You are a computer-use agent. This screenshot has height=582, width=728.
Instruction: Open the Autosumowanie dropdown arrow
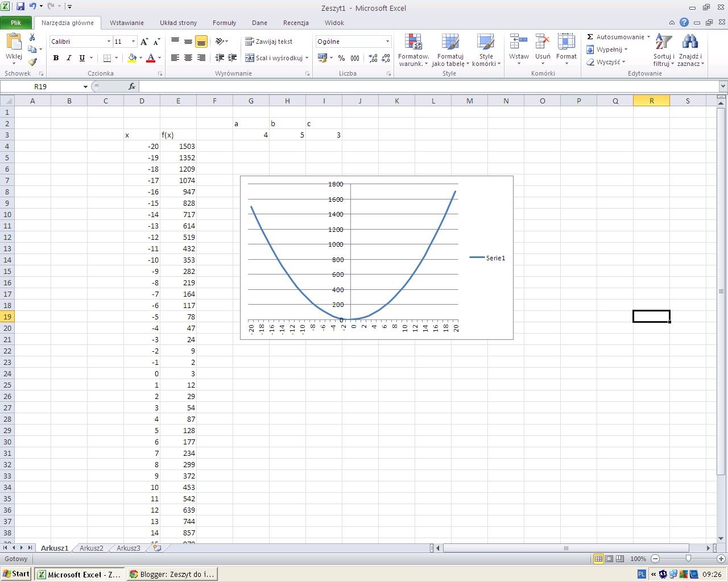click(648, 37)
